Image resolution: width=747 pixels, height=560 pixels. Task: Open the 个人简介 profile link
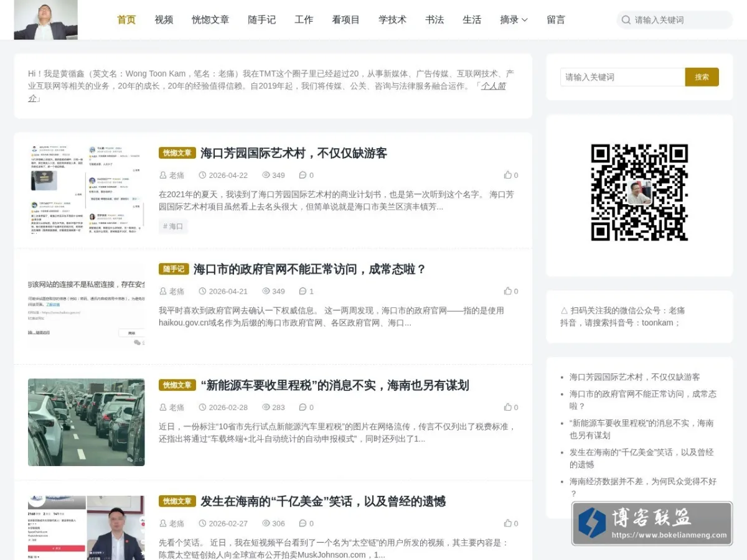pyautogui.click(x=493, y=86)
